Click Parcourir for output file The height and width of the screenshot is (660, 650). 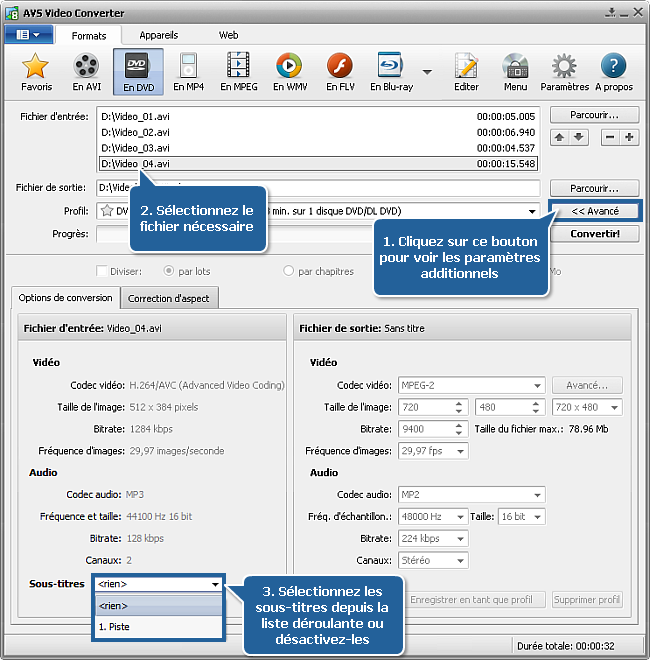click(594, 188)
